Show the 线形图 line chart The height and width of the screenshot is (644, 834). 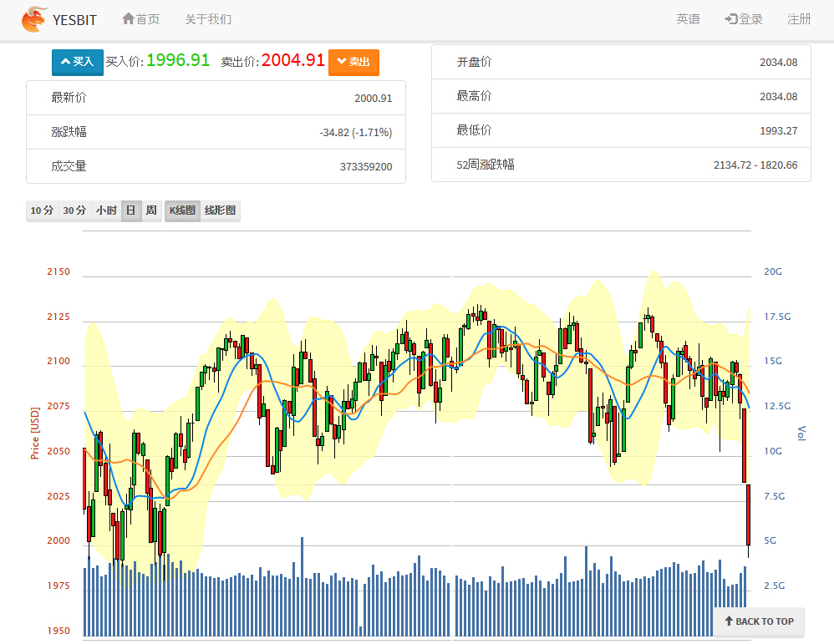pos(220,210)
